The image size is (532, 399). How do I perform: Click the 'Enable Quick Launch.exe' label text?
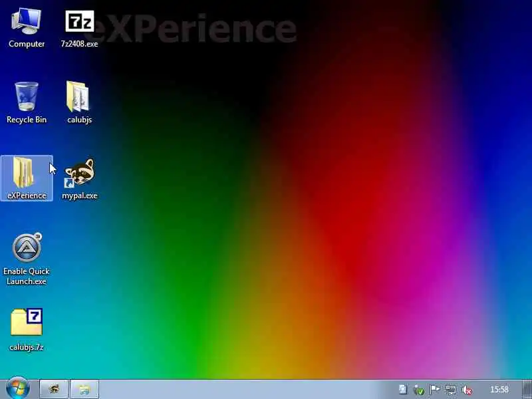click(x=27, y=276)
